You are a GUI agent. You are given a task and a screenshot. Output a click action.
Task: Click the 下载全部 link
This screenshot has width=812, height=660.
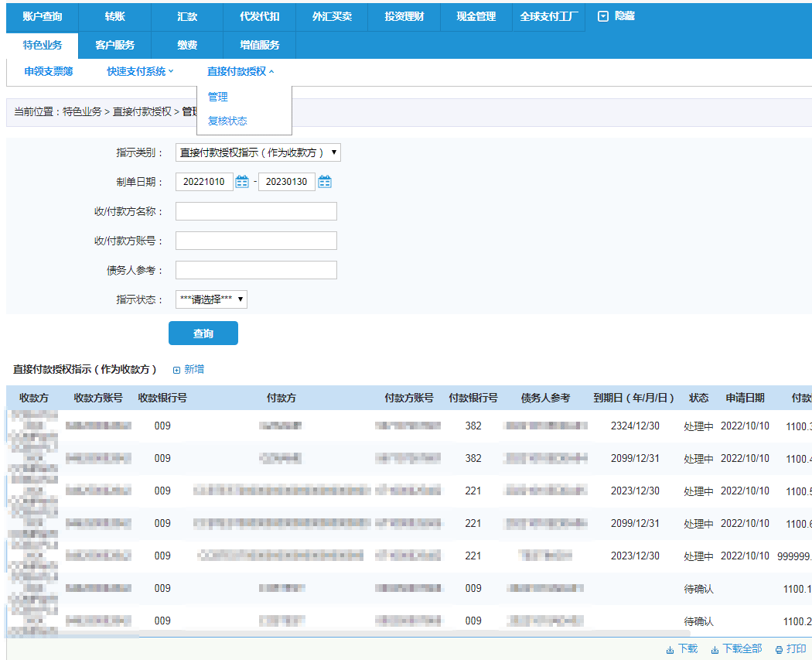click(742, 648)
